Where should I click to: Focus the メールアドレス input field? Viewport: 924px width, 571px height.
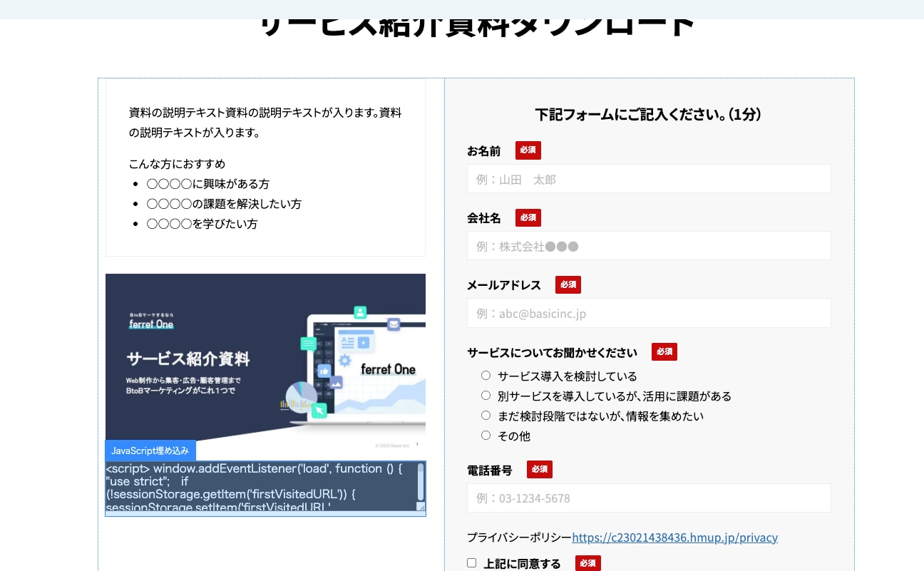tap(649, 313)
